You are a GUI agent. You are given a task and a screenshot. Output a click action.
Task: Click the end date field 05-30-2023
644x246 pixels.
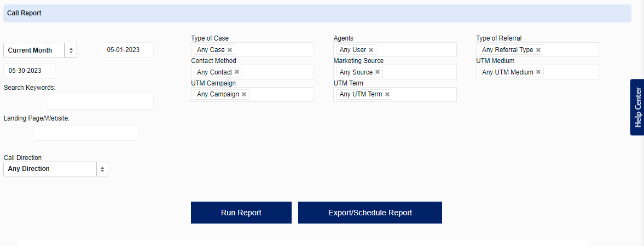click(29, 71)
